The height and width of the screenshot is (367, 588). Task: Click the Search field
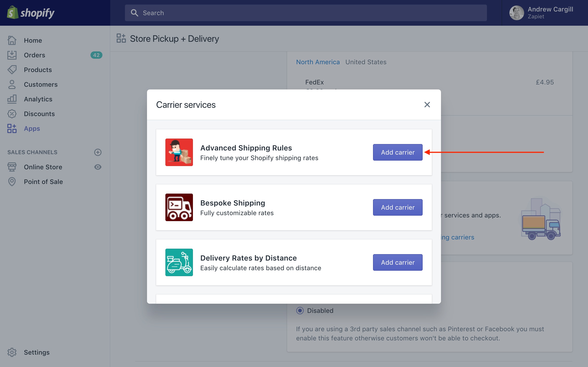pyautogui.click(x=306, y=13)
